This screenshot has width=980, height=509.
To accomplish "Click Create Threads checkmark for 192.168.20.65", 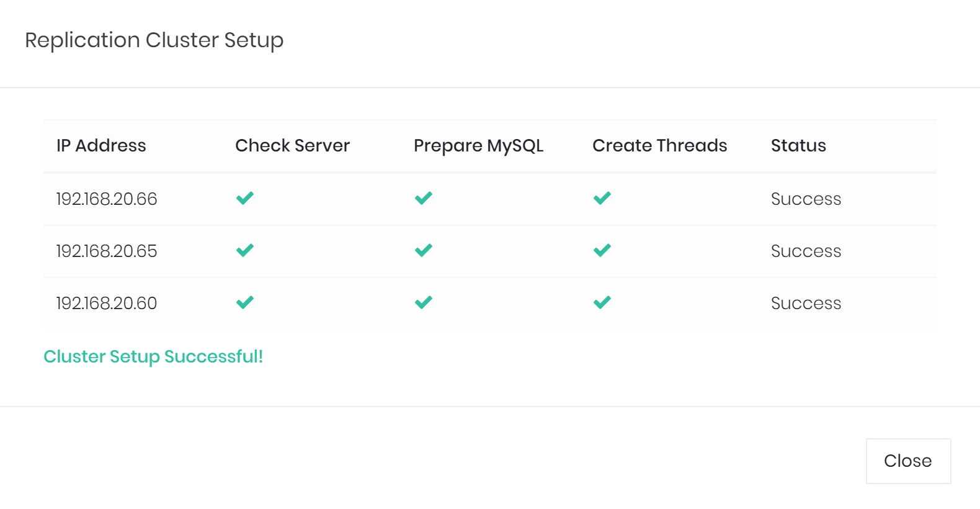I will point(602,251).
